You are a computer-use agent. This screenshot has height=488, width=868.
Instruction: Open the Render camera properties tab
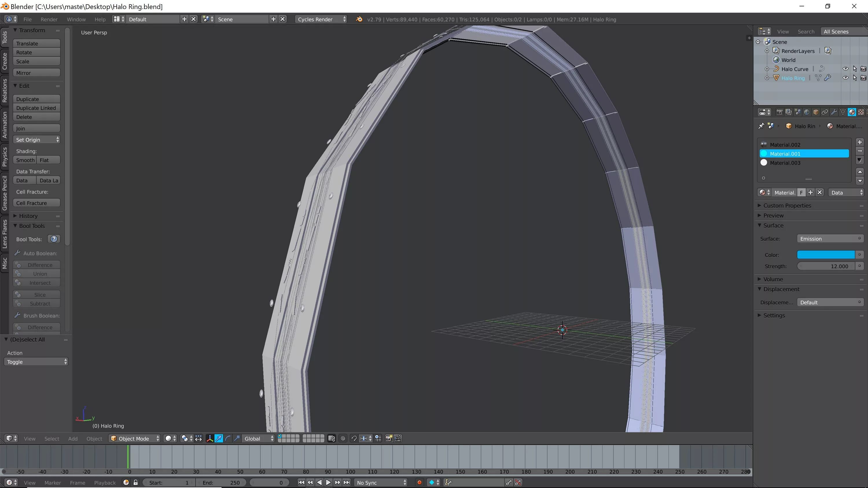click(x=779, y=112)
